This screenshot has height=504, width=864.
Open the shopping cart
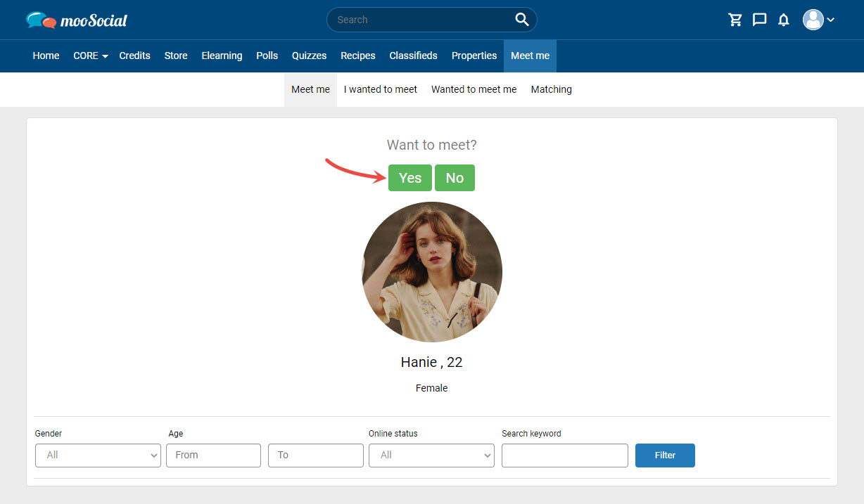click(x=735, y=20)
